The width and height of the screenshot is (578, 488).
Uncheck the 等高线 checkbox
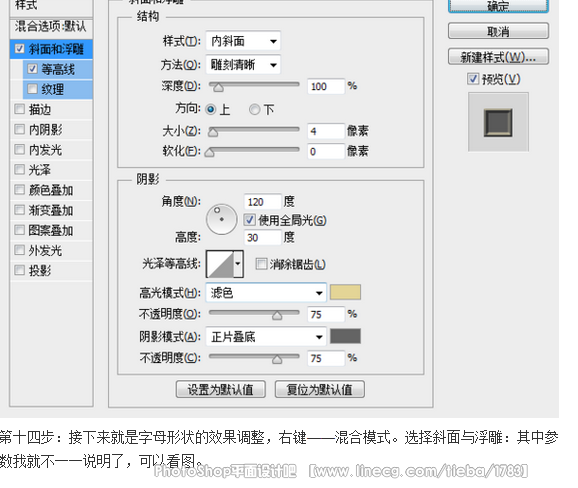32,69
